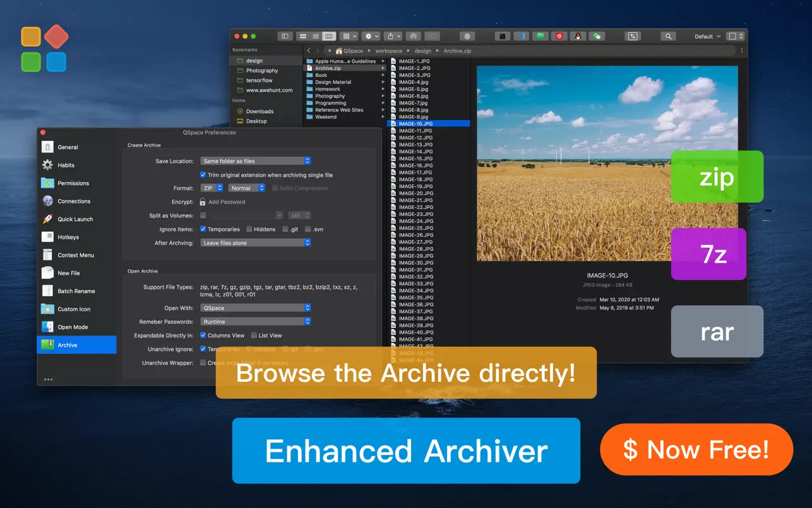Click the sync panes toolbar icon
Image resolution: width=812 pixels, height=508 pixels.
coord(633,37)
